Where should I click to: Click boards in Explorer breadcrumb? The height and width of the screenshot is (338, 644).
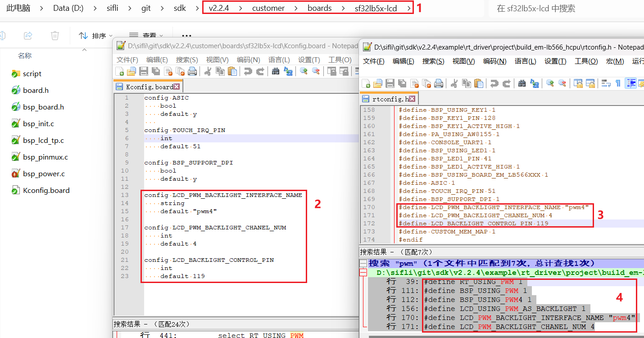coord(320,8)
